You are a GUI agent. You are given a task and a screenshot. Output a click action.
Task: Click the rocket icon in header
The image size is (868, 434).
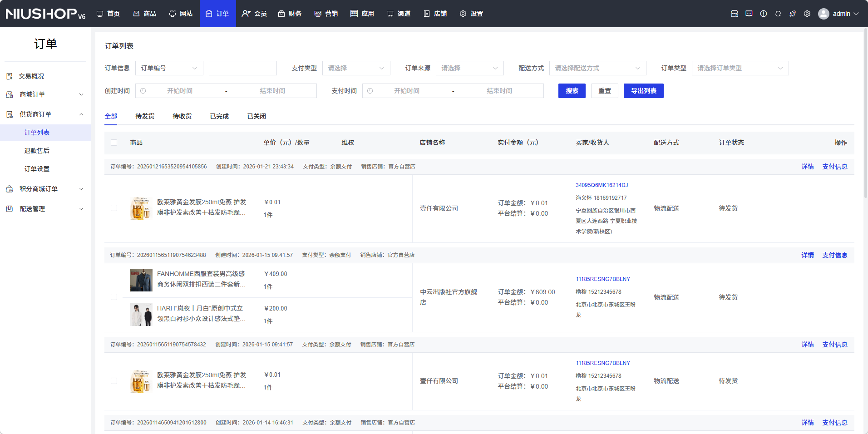coord(792,14)
